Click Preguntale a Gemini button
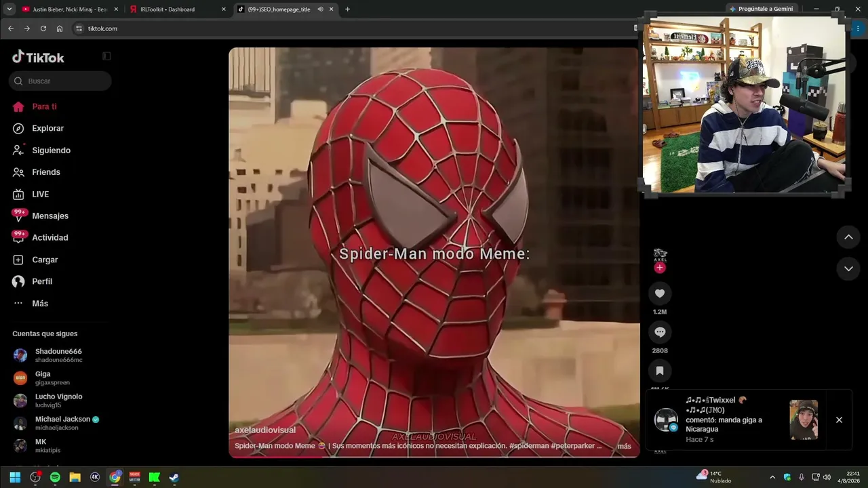This screenshot has height=488, width=868. pyautogui.click(x=761, y=9)
